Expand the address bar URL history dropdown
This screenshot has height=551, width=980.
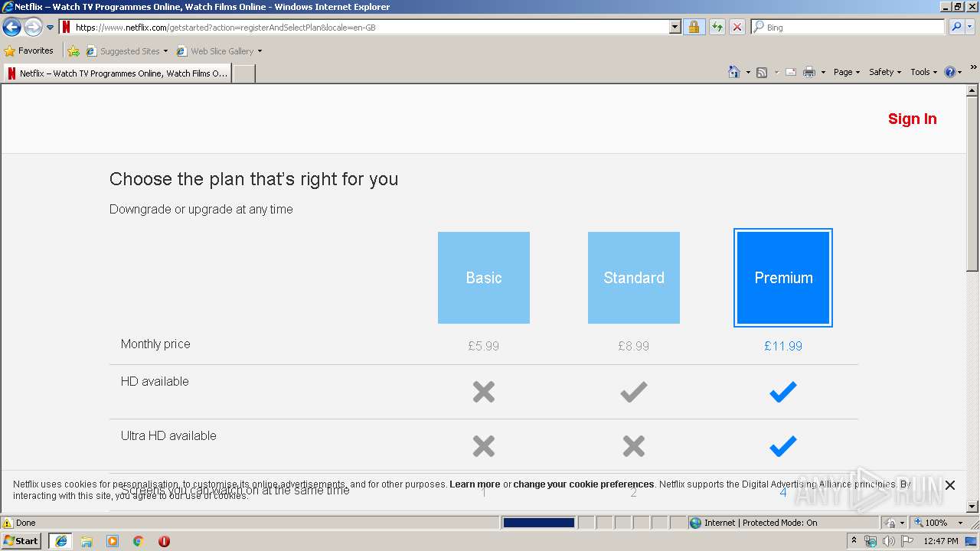coord(675,28)
